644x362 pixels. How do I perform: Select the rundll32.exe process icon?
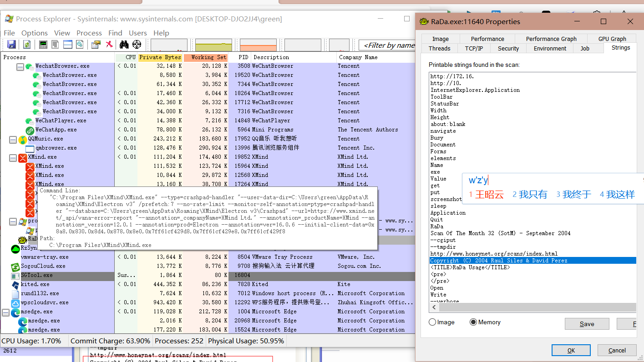tap(15, 294)
